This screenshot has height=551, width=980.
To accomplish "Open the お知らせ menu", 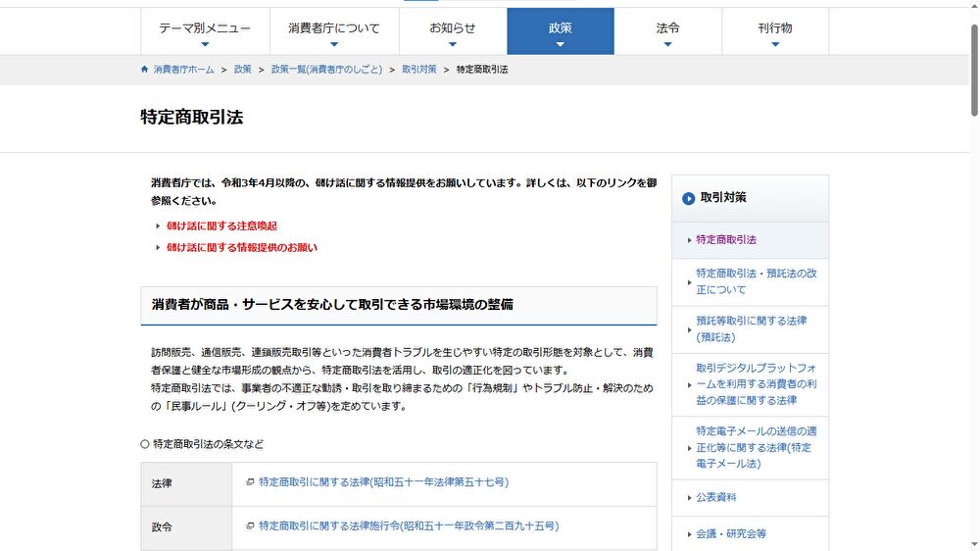I will (x=453, y=31).
